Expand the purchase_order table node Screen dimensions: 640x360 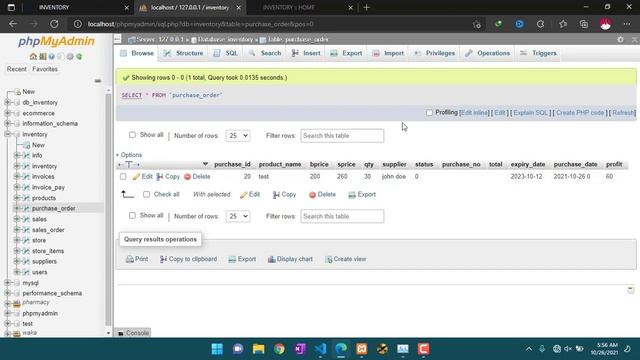17,208
